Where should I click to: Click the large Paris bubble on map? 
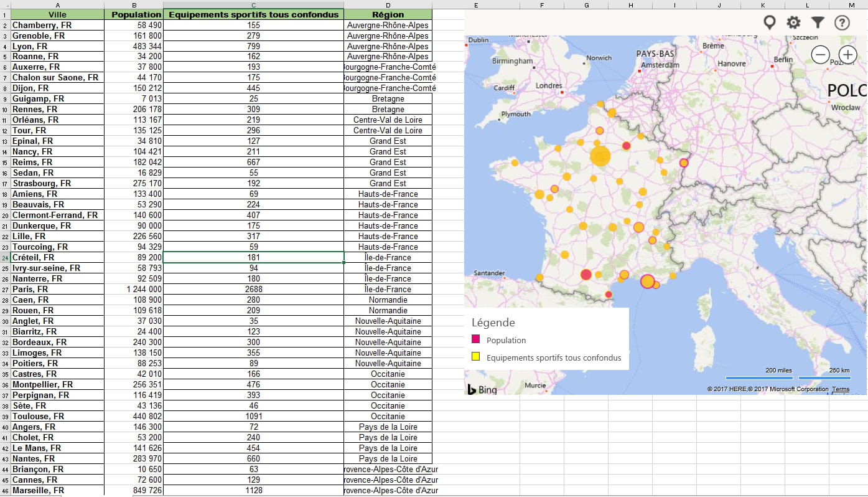600,156
